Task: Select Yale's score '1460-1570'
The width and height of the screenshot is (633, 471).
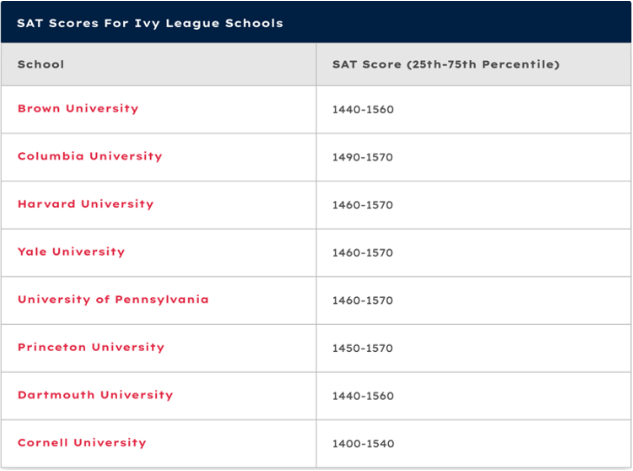Action: tap(363, 253)
